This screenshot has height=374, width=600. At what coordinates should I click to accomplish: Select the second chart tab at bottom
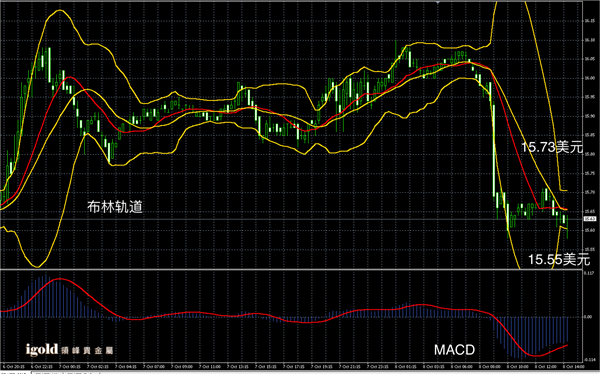coord(46,372)
